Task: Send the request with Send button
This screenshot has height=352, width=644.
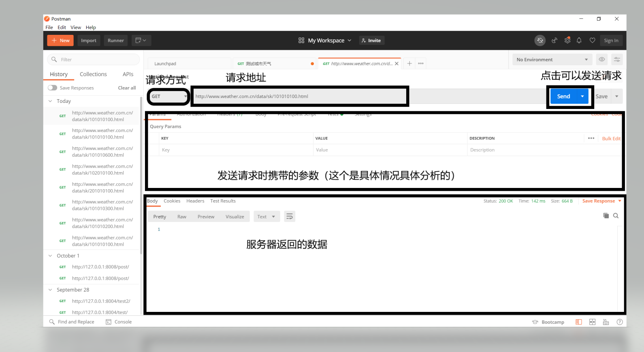Action: pos(563,96)
